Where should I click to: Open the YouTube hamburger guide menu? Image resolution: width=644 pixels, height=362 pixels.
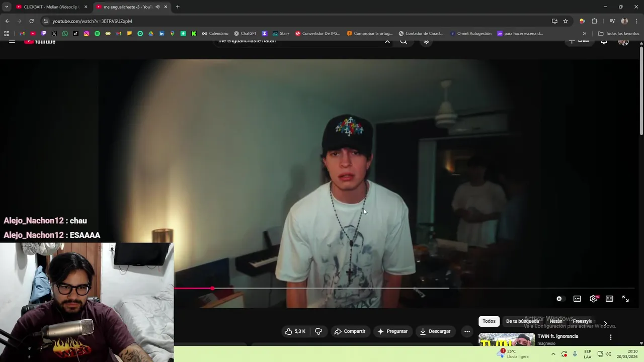(x=12, y=42)
